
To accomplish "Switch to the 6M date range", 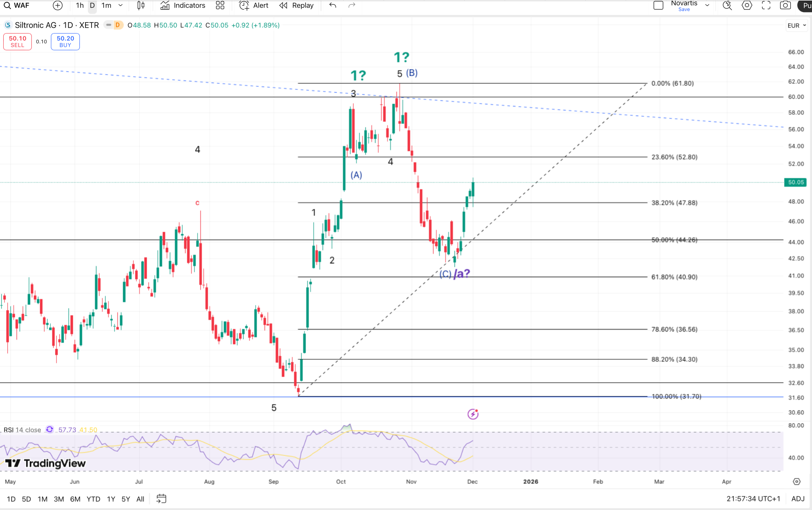I will click(x=75, y=499).
